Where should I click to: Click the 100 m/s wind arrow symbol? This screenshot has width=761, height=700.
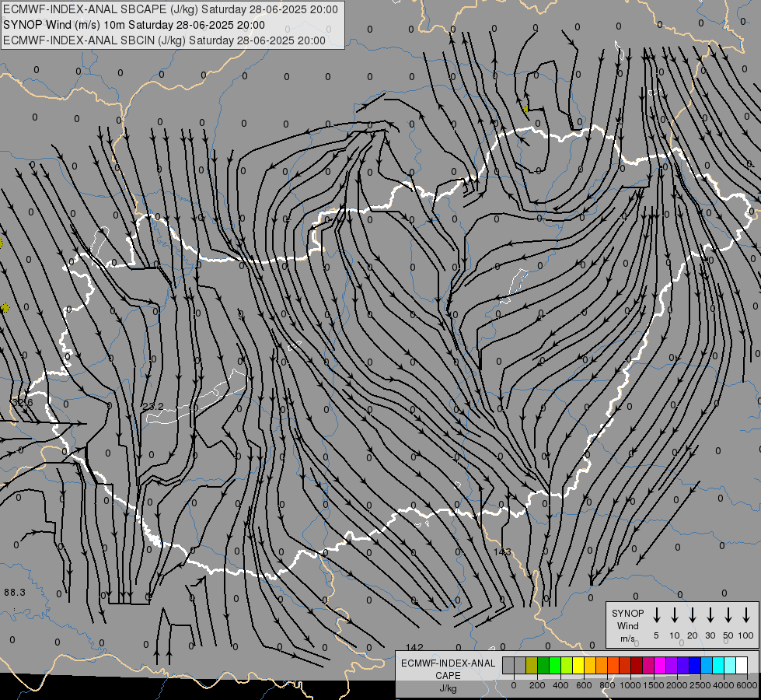pyautogui.click(x=746, y=615)
